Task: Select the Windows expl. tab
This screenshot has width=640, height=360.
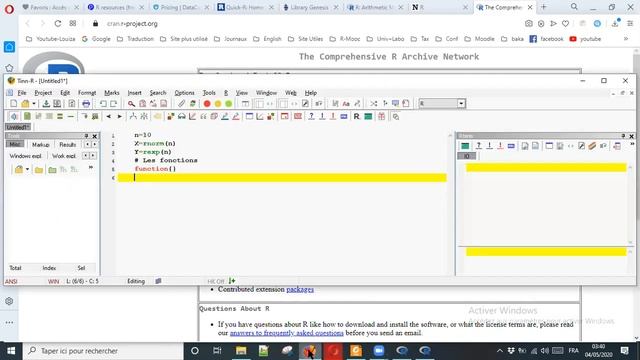Action: click(x=25, y=156)
